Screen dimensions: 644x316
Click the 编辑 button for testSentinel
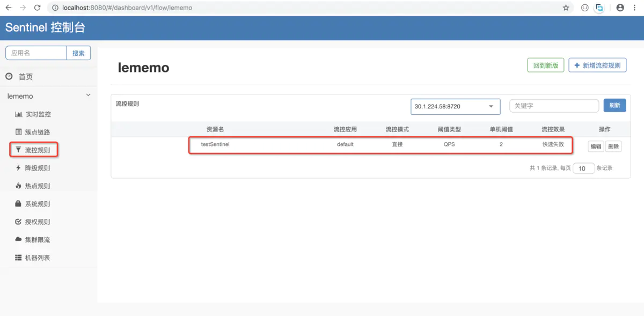point(596,146)
